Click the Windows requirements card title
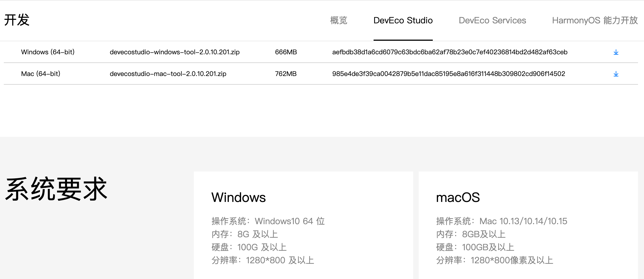Viewport: 644px width, 279px height. 238,197
